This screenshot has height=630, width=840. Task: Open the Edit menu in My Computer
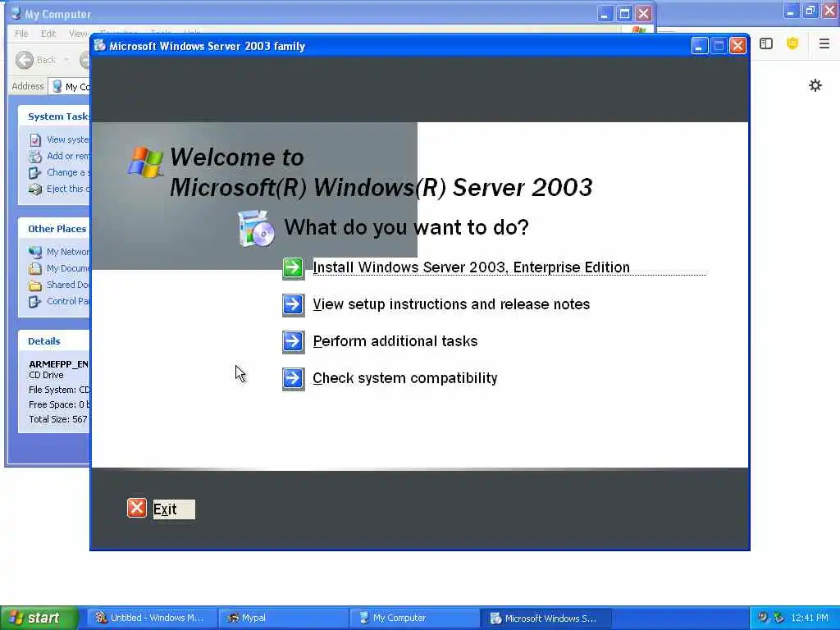48,34
